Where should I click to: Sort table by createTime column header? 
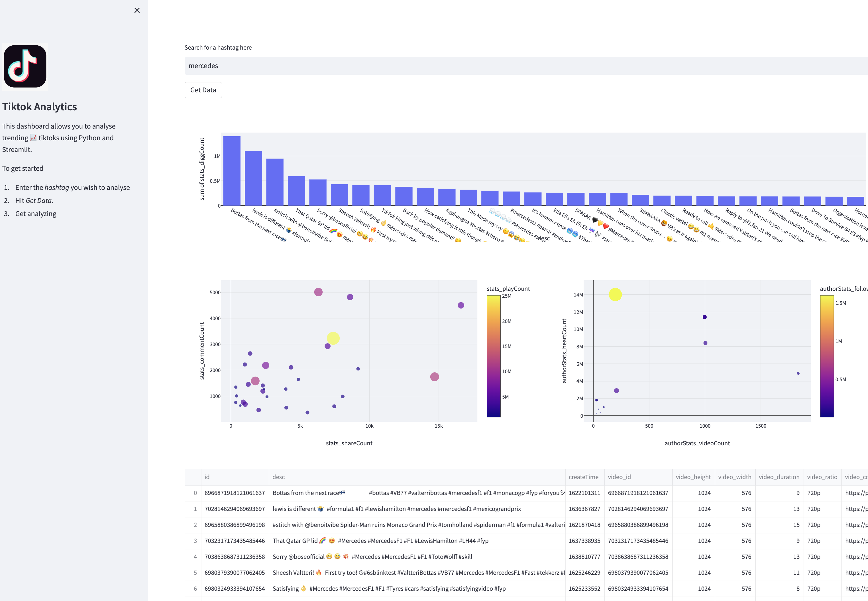pyautogui.click(x=584, y=477)
